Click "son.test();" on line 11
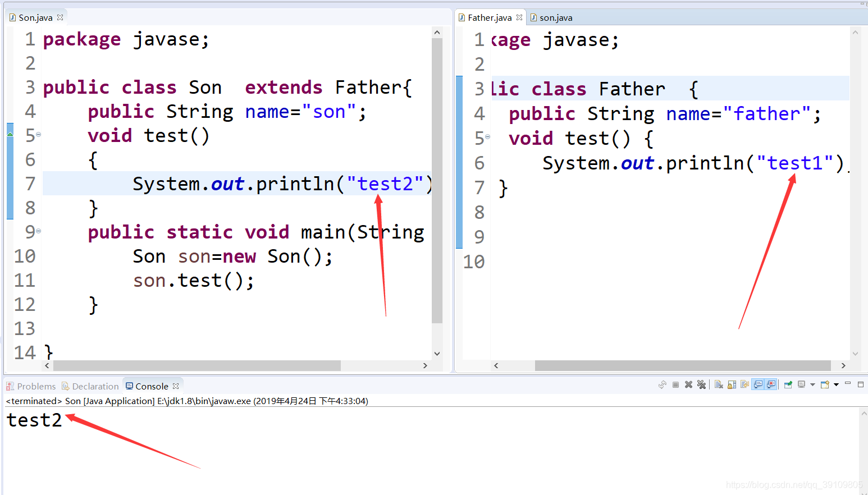Image resolution: width=868 pixels, height=495 pixels. point(194,281)
